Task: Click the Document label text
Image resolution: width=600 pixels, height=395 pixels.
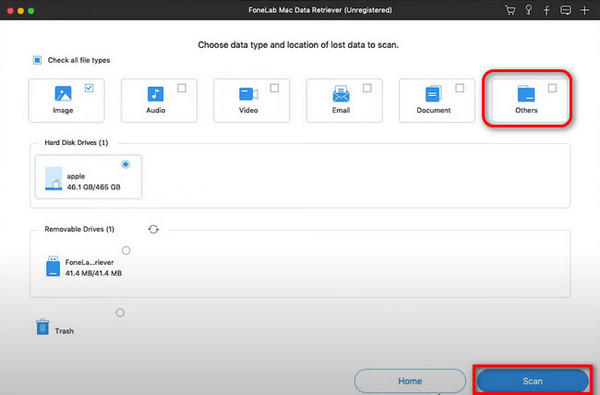Action: [x=434, y=110]
